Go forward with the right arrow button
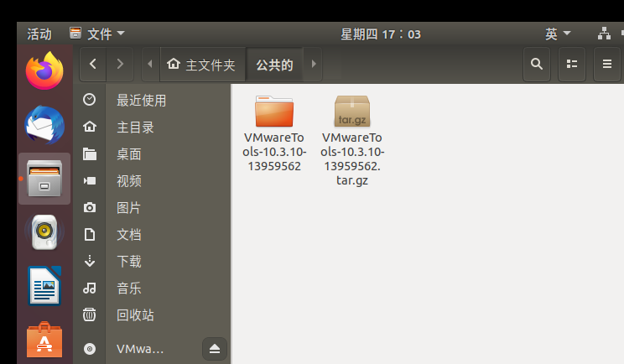Image resolution: width=624 pixels, height=364 pixels. click(120, 64)
